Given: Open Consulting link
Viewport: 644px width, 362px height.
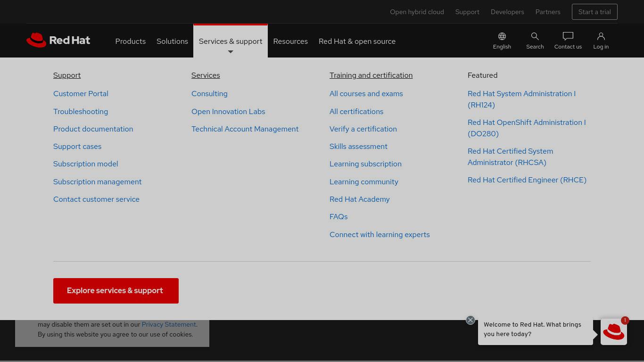Looking at the screenshot, I should [209, 94].
